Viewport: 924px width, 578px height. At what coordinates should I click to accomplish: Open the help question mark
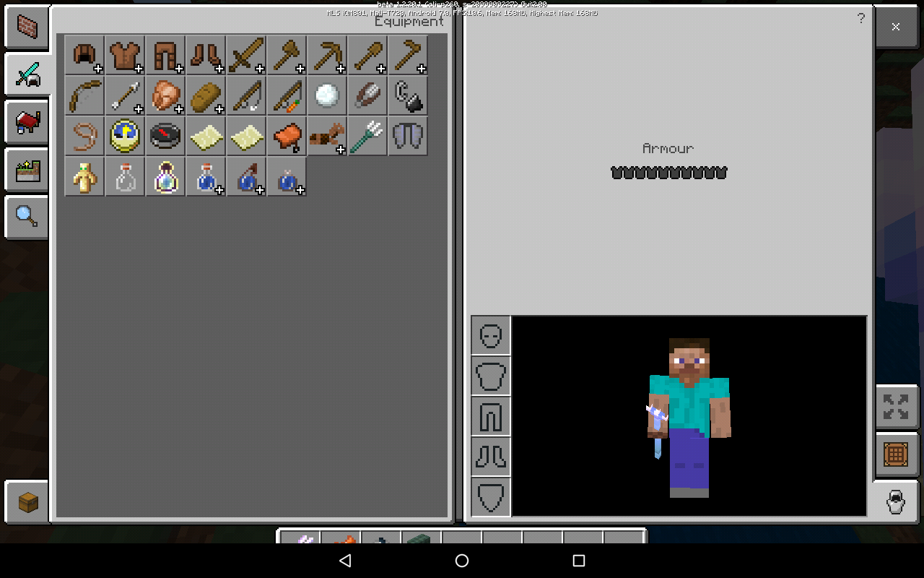[x=860, y=18]
